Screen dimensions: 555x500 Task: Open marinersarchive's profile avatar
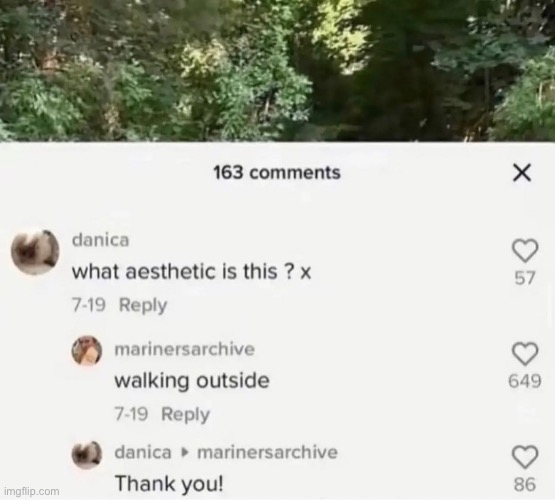(x=87, y=350)
